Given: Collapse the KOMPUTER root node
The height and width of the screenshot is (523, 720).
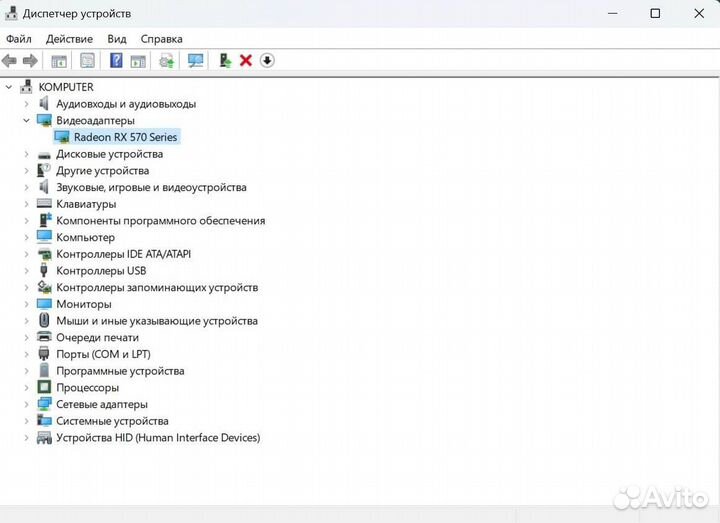Looking at the screenshot, I should pyautogui.click(x=10, y=87).
